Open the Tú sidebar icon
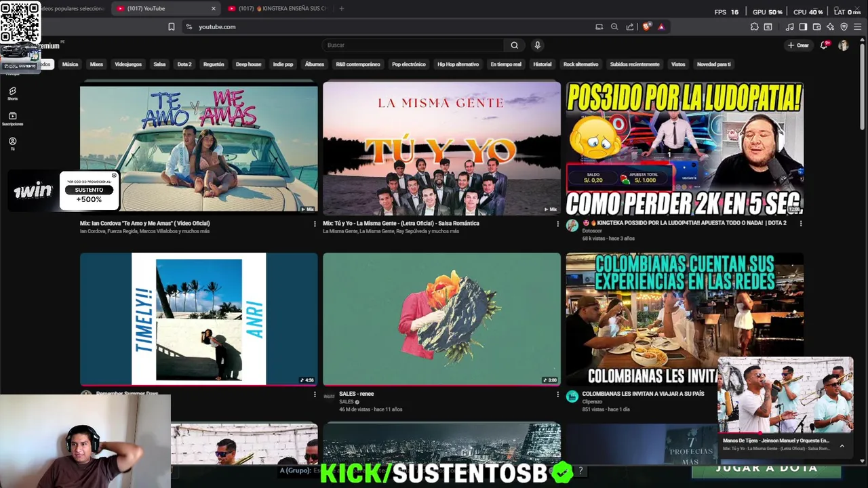This screenshot has width=868, height=488. (12, 144)
